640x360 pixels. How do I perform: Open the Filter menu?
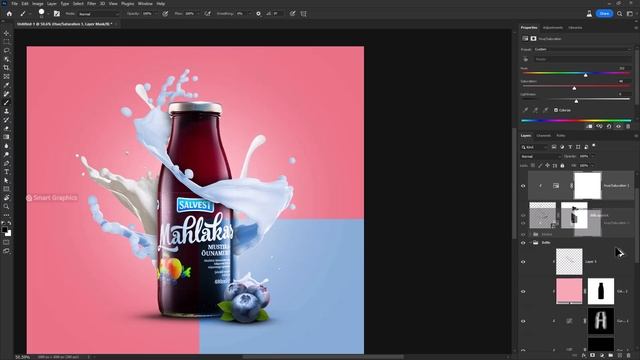(91, 4)
